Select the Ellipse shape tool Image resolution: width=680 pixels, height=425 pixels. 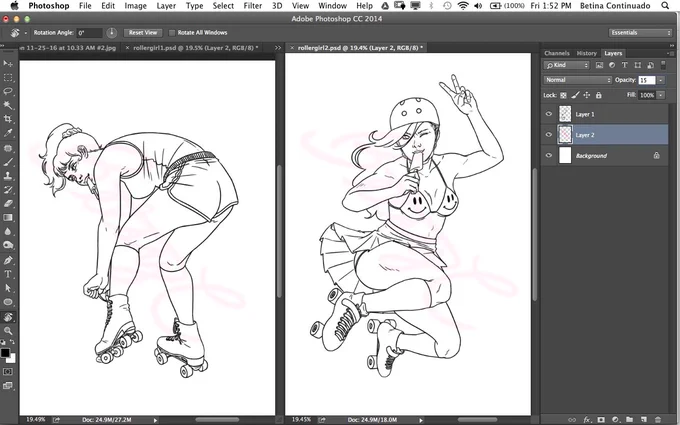pyautogui.click(x=8, y=302)
